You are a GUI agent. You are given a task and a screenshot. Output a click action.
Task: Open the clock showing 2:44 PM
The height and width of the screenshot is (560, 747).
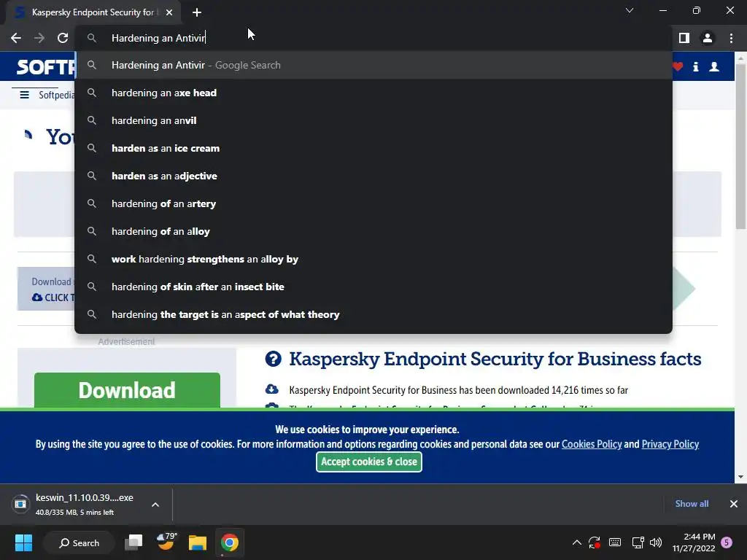[x=694, y=542]
